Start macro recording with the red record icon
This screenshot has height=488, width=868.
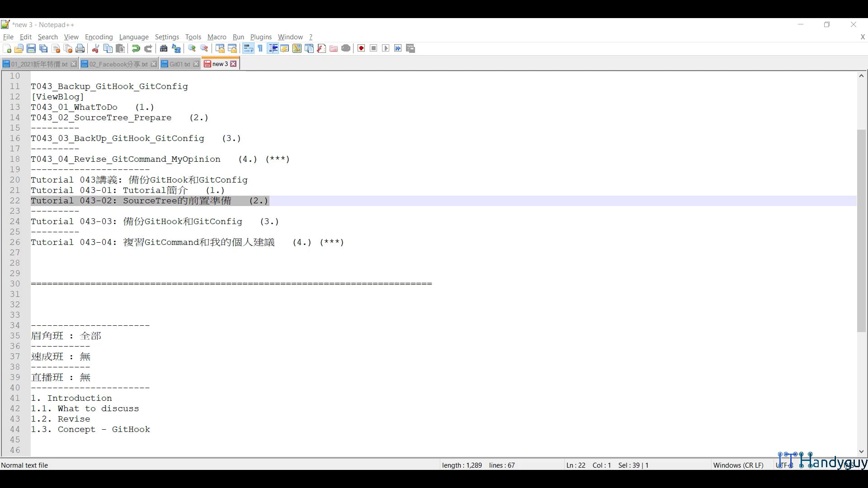pyautogui.click(x=361, y=48)
